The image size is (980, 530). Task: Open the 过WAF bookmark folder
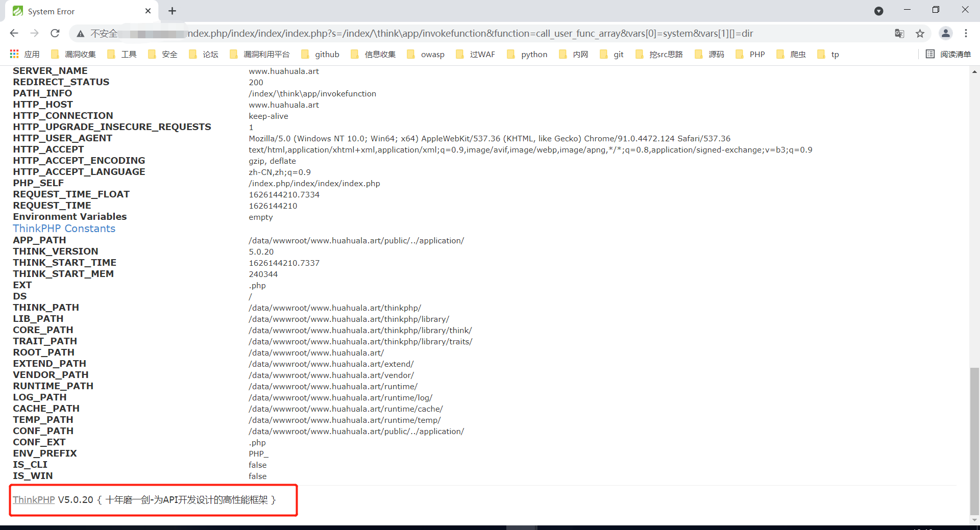pyautogui.click(x=475, y=54)
